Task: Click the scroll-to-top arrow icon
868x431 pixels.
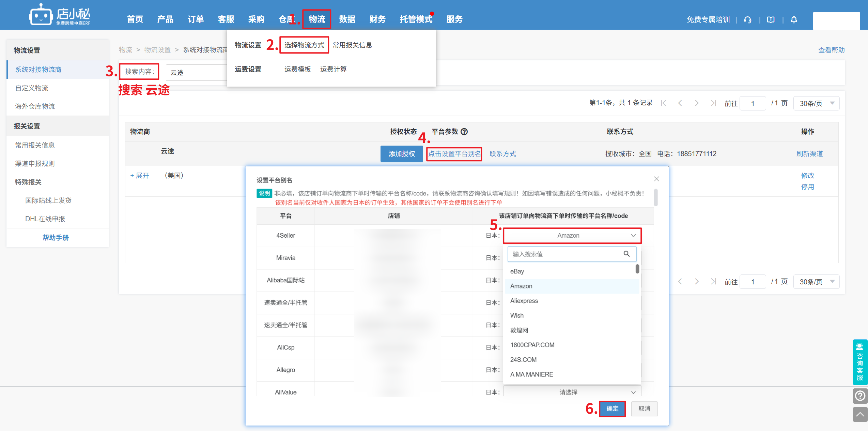Action: click(x=860, y=414)
